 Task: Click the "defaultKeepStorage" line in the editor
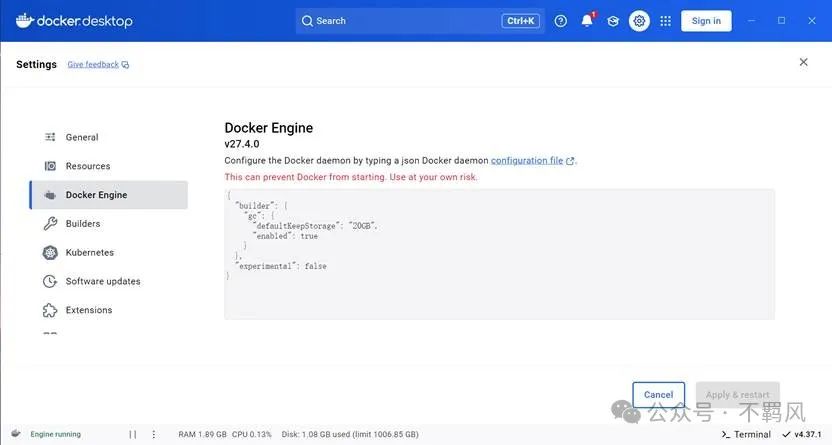(x=315, y=226)
